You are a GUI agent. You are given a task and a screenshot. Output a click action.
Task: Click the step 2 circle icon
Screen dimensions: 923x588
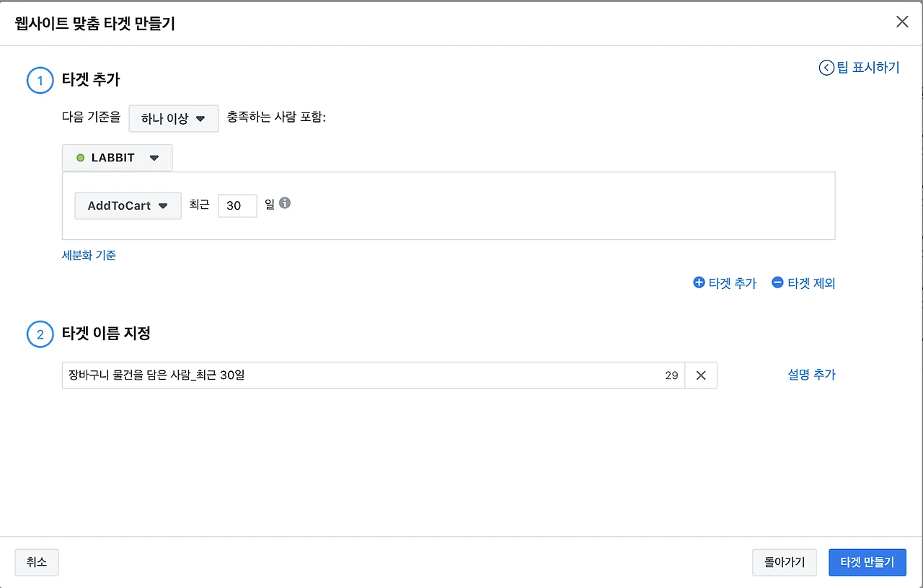[40, 334]
